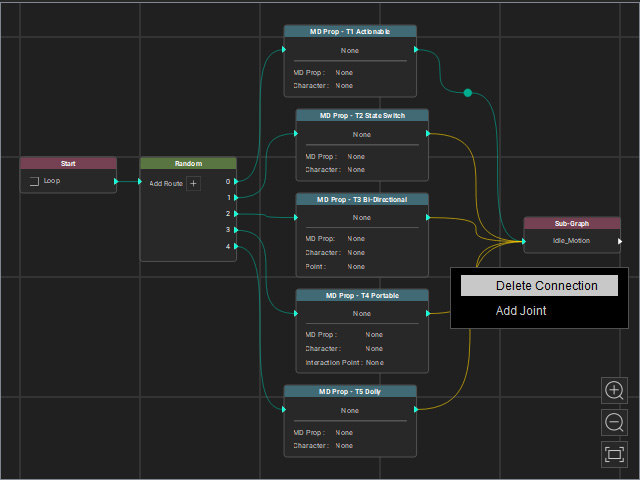The image size is (640, 480).
Task: Click T4 Portable's top None field
Action: 362,314
